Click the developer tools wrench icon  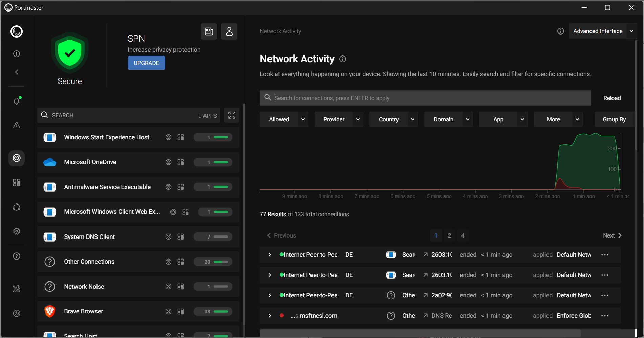click(16, 289)
